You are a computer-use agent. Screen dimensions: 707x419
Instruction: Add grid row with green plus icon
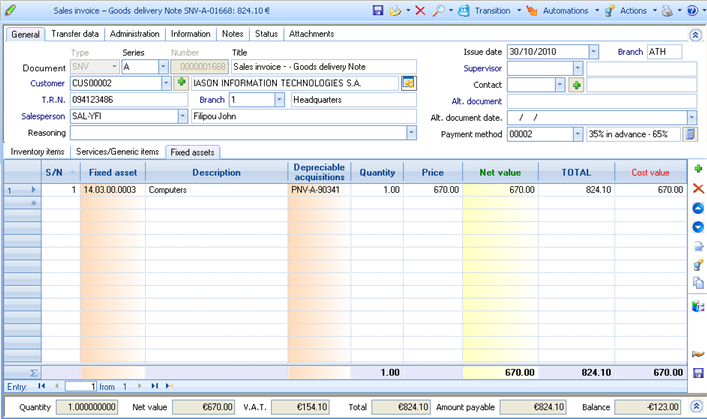698,169
